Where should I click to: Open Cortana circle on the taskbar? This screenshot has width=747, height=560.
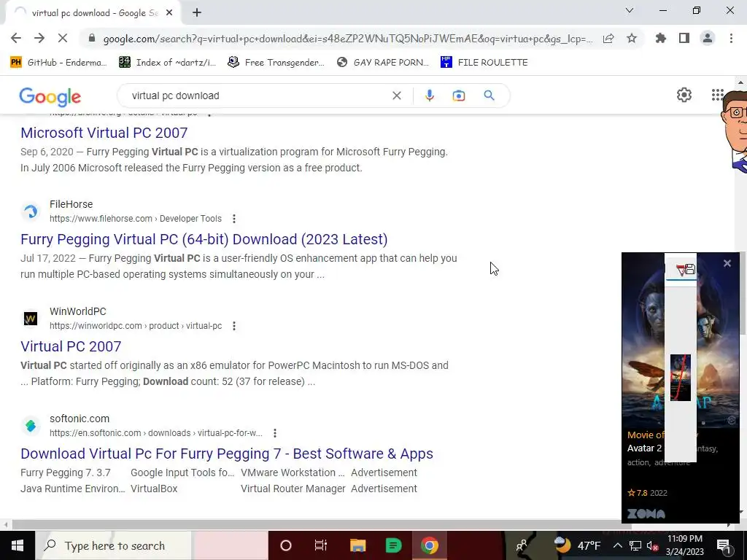coord(286,545)
